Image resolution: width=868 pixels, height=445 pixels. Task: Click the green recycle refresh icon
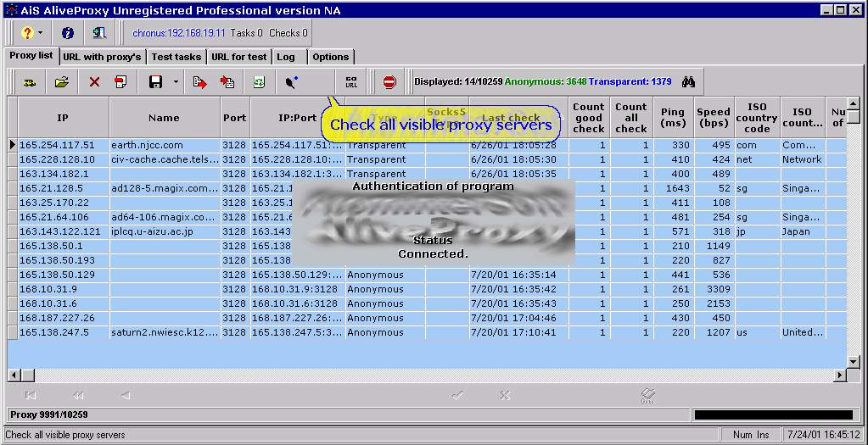[x=259, y=82]
